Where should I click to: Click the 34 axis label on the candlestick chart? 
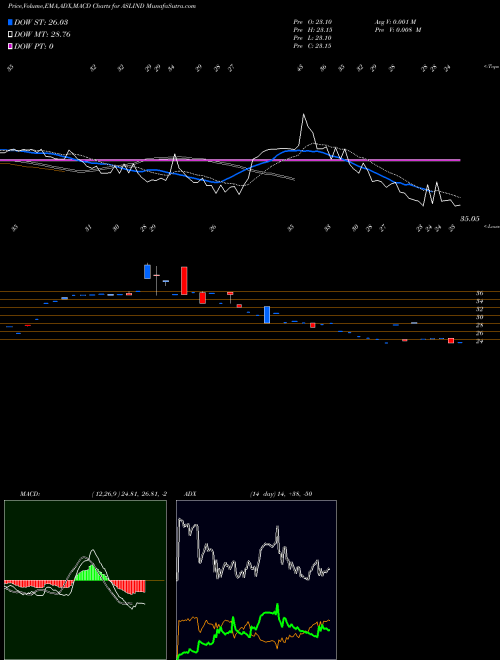tap(479, 301)
